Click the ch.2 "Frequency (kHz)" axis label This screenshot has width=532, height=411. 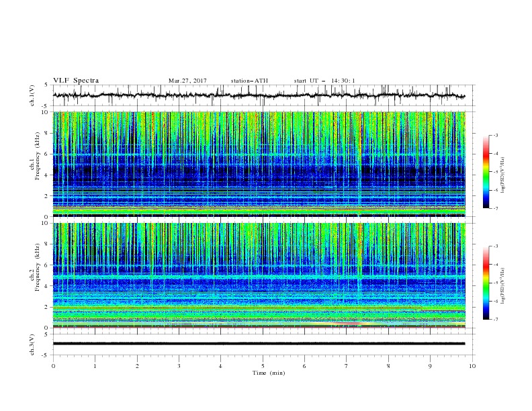38,267
